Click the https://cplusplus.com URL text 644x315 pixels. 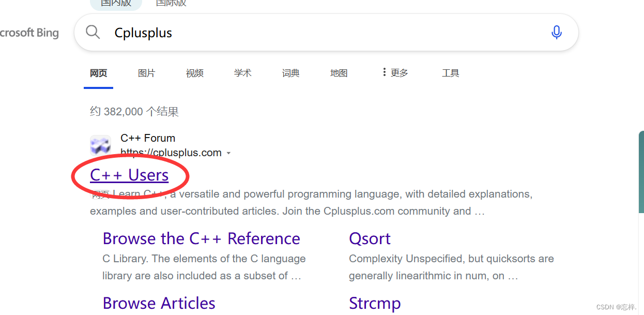point(171,153)
